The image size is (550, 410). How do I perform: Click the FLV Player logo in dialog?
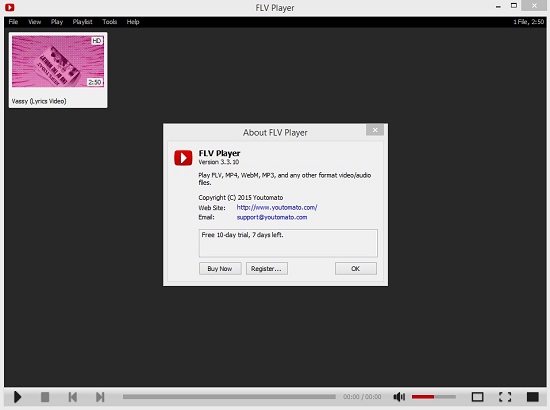[x=183, y=158]
